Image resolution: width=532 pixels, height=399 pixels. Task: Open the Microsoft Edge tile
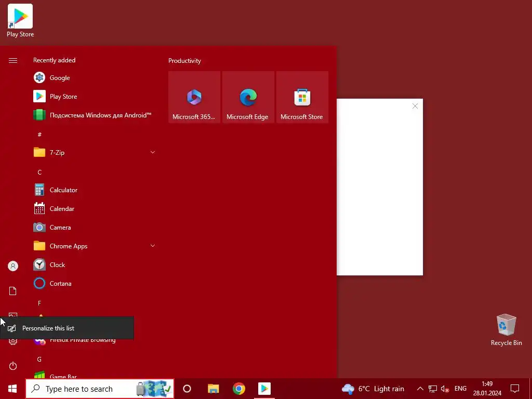(x=248, y=97)
